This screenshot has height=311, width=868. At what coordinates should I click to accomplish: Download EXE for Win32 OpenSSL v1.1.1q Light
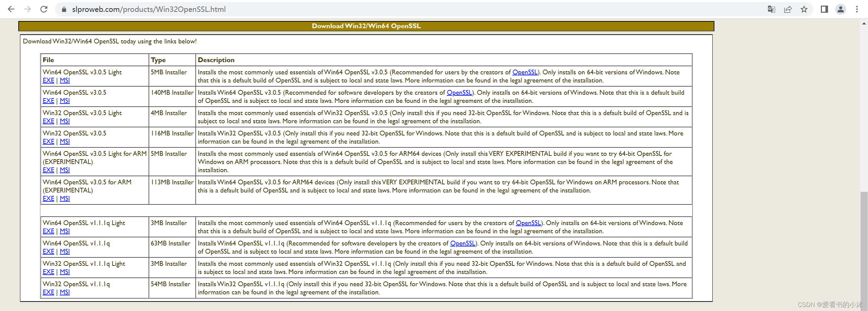pos(48,272)
